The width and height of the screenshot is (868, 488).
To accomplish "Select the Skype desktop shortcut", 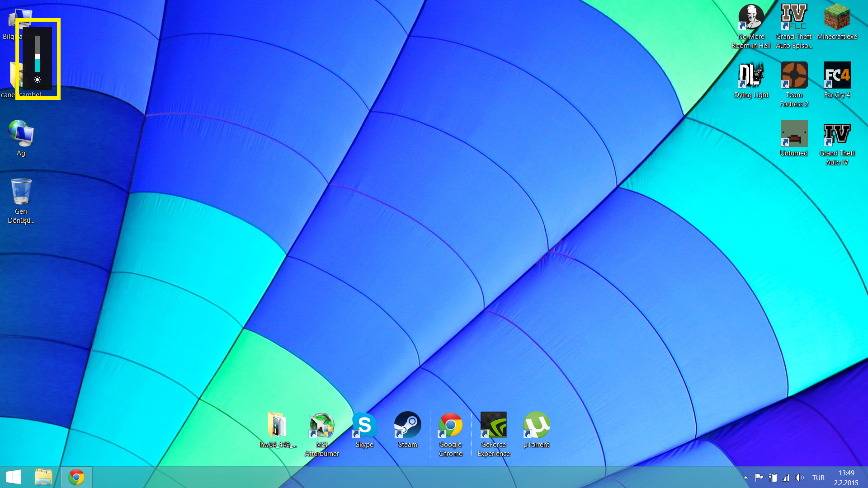I will (364, 430).
